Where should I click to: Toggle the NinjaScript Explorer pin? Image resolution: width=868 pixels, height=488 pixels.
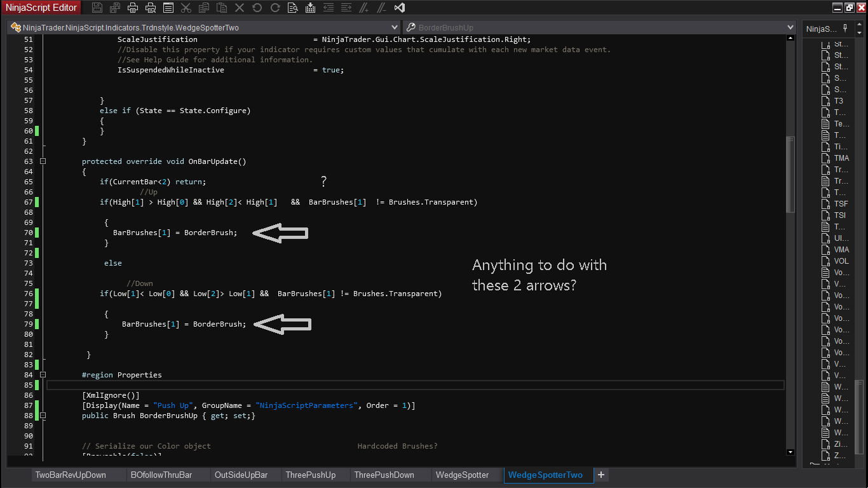(844, 28)
